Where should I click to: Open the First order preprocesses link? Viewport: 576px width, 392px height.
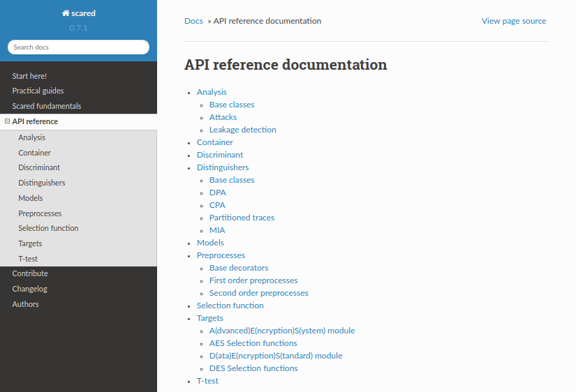[x=253, y=280]
